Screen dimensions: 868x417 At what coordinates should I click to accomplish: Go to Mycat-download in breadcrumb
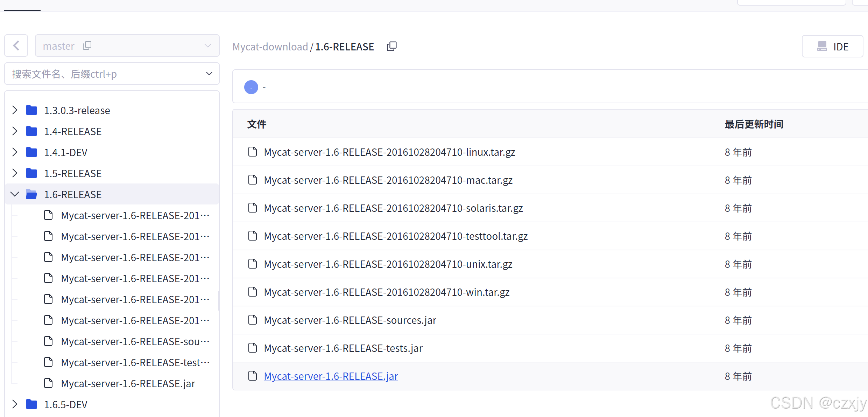point(270,47)
